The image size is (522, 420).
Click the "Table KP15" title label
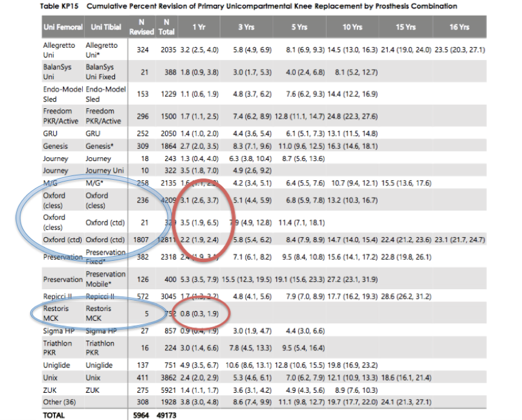click(x=59, y=6)
